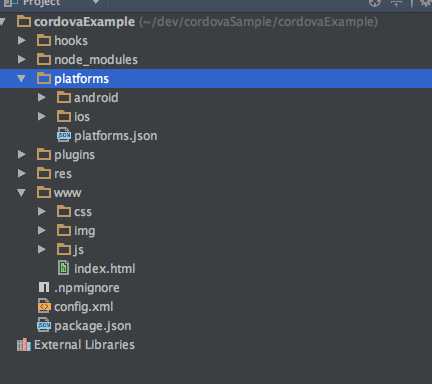Image resolution: width=432 pixels, height=384 pixels.
Task: Select the platforms row label
Action: pyautogui.click(x=82, y=79)
